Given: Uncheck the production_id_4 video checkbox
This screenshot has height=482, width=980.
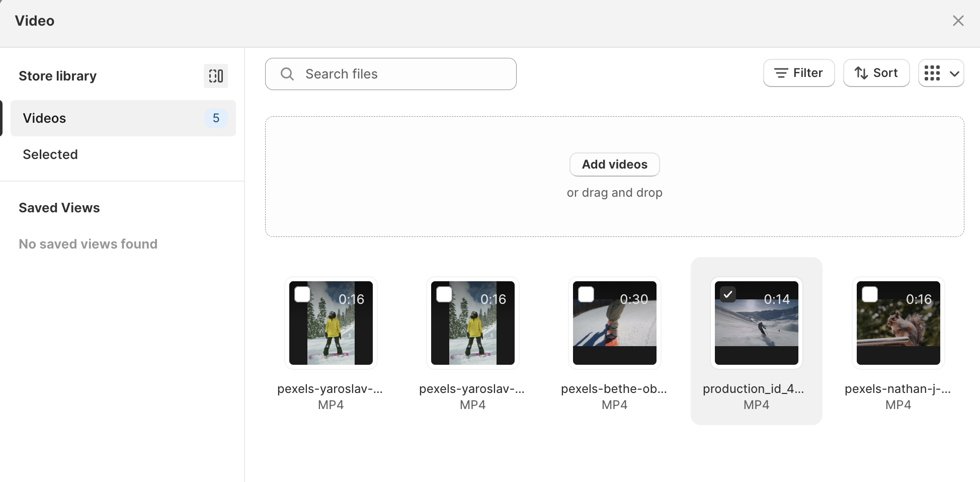Looking at the screenshot, I should point(728,294).
